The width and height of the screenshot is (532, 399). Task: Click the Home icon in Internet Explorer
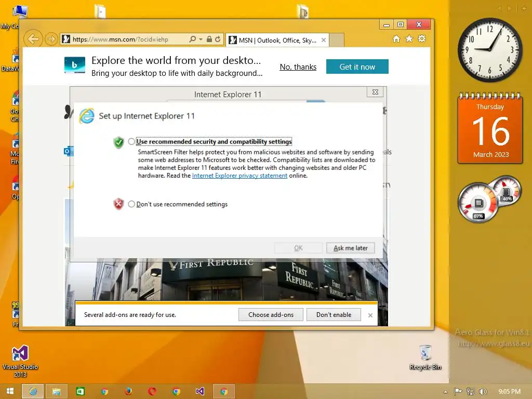(x=396, y=38)
